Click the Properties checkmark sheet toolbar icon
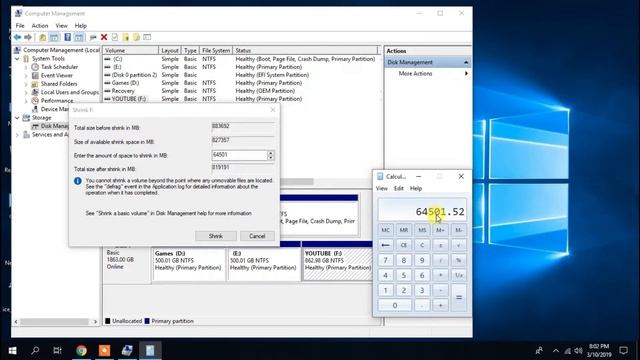The width and height of the screenshot is (640, 360). 115,38
